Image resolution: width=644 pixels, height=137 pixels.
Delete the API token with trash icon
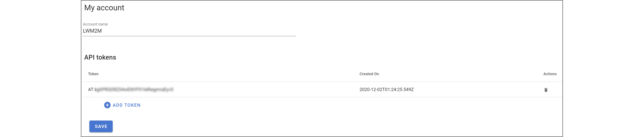546,90
